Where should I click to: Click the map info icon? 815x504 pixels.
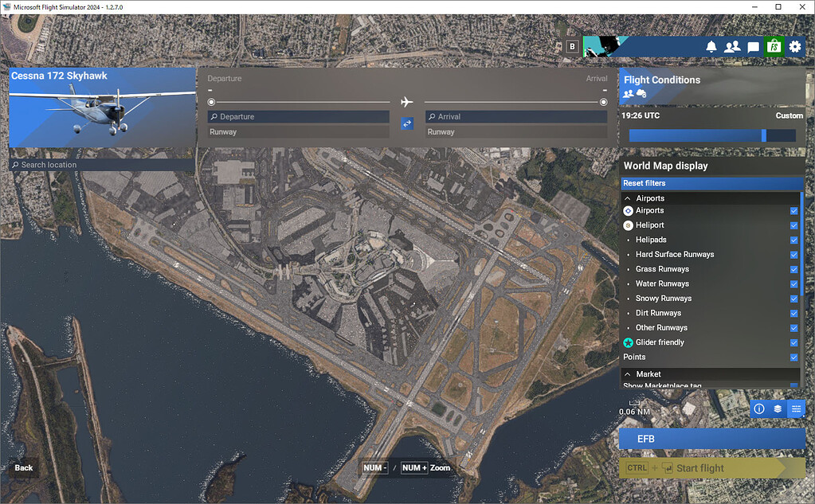(x=759, y=408)
